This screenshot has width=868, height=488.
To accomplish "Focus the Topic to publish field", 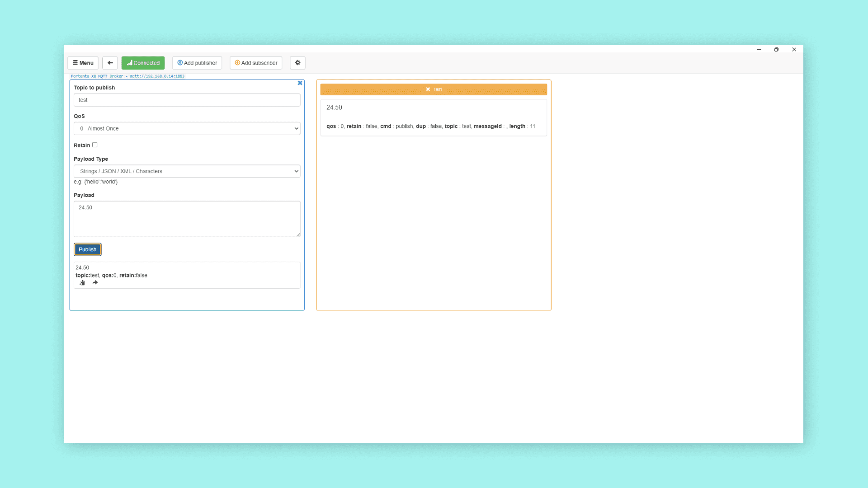I will click(187, 100).
